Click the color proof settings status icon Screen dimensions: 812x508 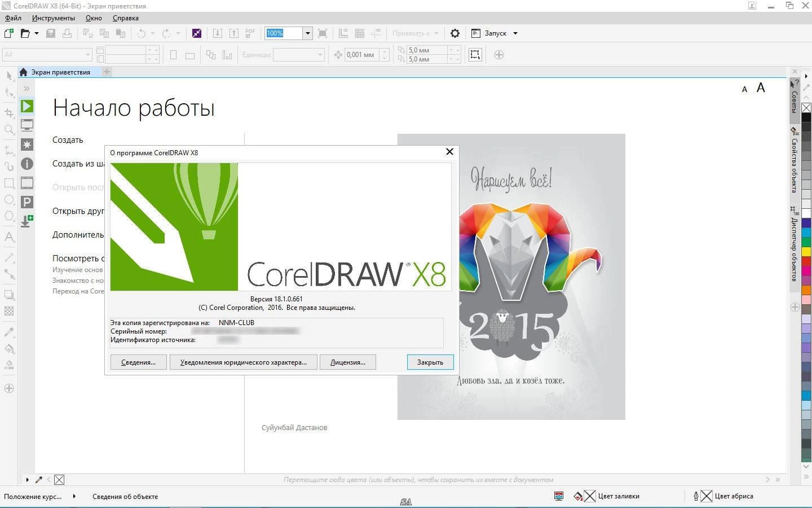pyautogui.click(x=559, y=496)
